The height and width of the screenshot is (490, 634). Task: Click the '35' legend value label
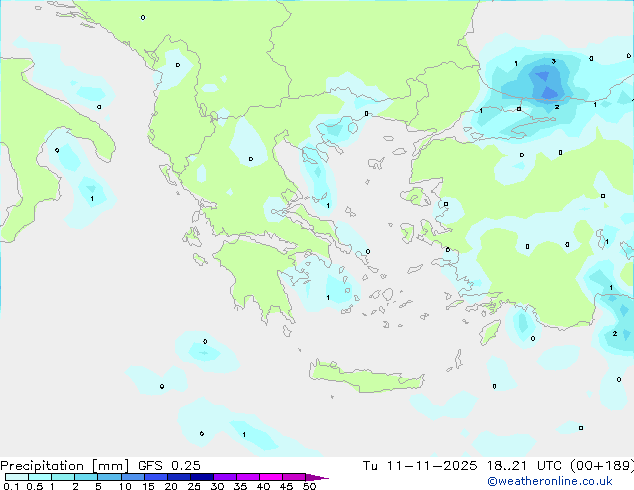click(x=240, y=486)
